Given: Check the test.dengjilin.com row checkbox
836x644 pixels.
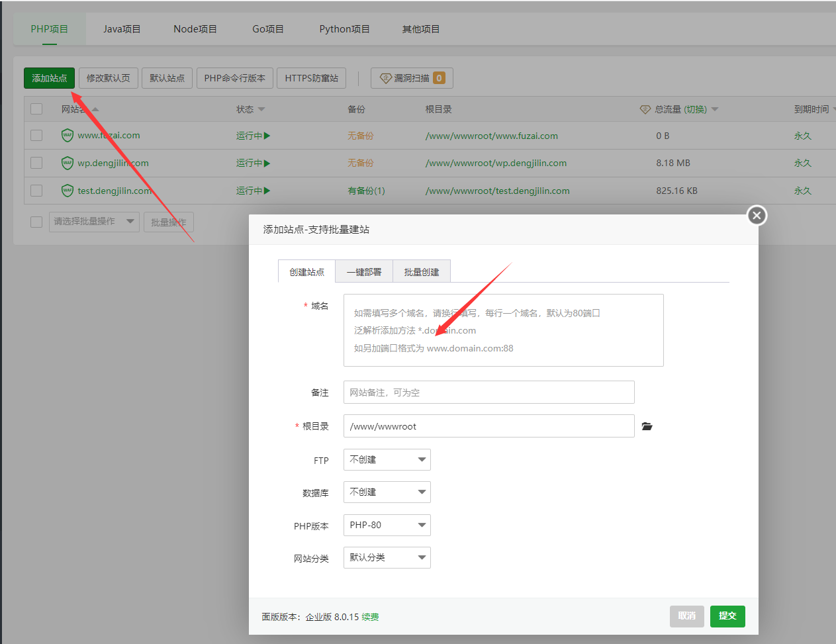Looking at the screenshot, I should (36, 191).
